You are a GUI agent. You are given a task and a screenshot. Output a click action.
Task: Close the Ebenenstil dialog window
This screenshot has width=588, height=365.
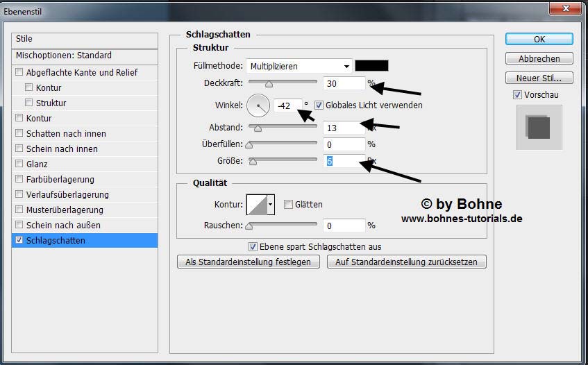click(x=564, y=8)
